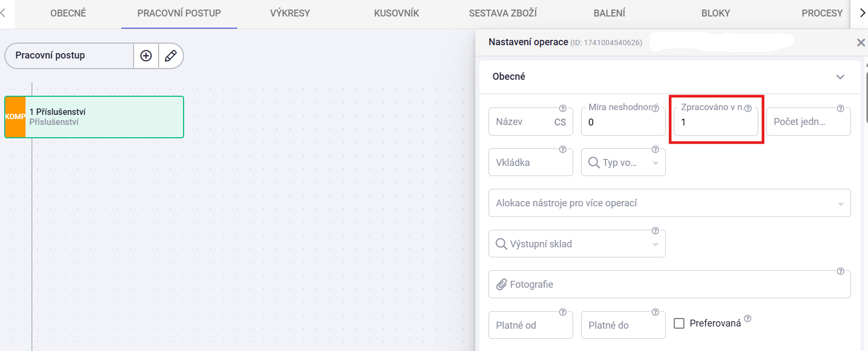Select the 1 Příslušenství operation block
Screen dimensions: 868x351
pyautogui.click(x=94, y=117)
